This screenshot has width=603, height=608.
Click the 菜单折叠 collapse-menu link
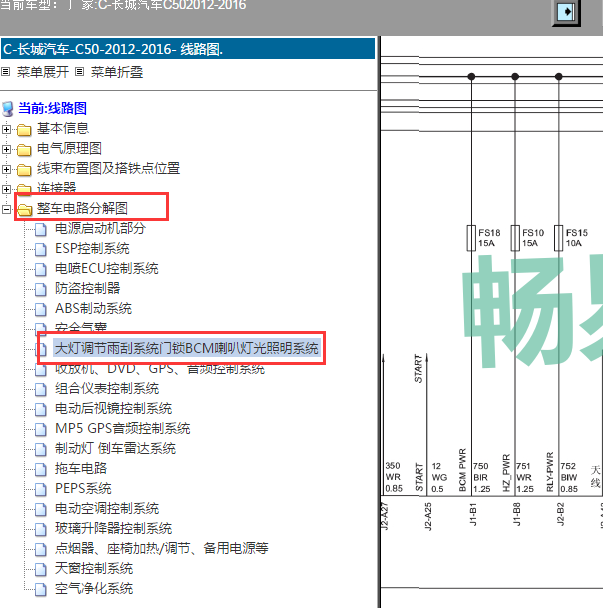(117, 72)
